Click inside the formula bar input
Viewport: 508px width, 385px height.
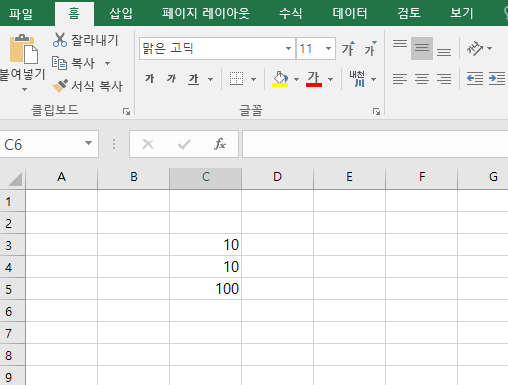point(375,144)
